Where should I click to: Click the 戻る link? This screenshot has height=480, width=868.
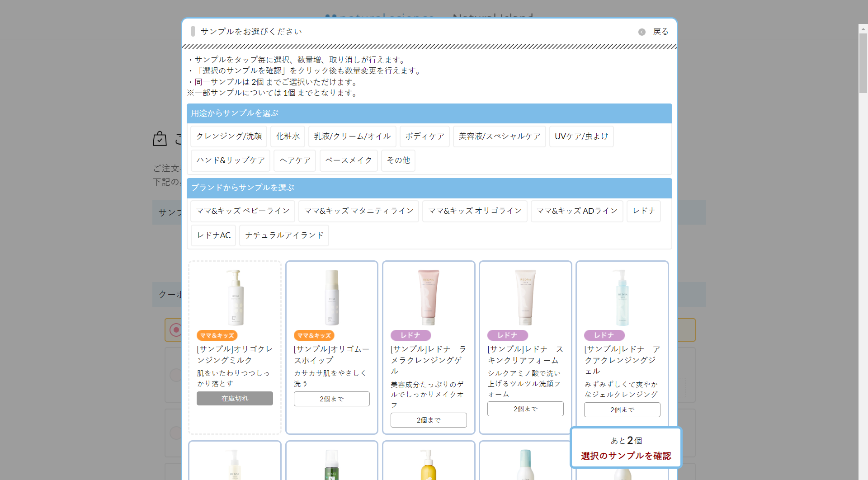[660, 32]
